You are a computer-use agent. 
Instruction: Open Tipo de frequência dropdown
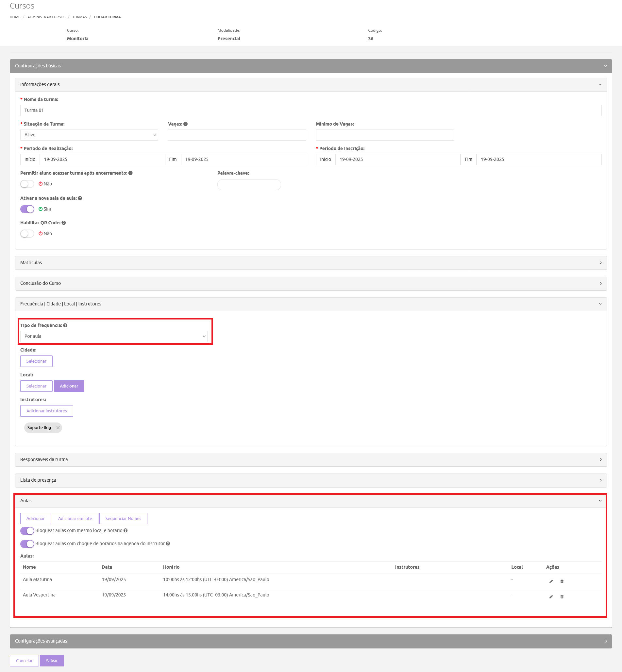click(x=114, y=336)
